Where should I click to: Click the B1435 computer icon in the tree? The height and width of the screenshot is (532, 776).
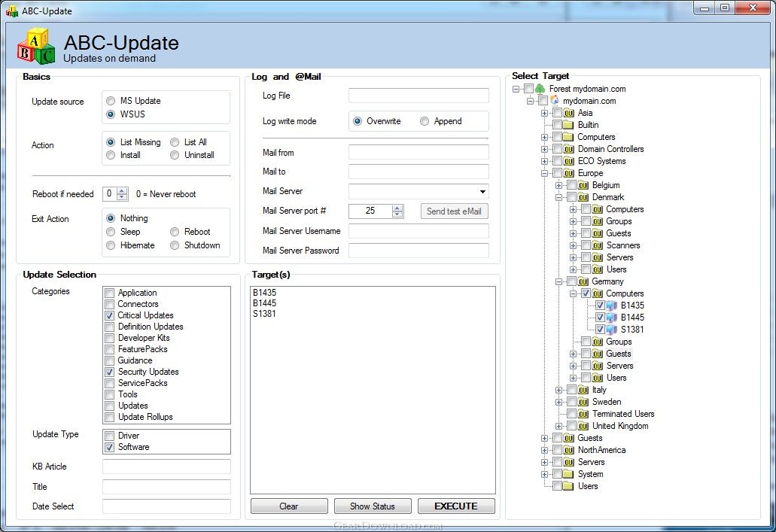(612, 306)
